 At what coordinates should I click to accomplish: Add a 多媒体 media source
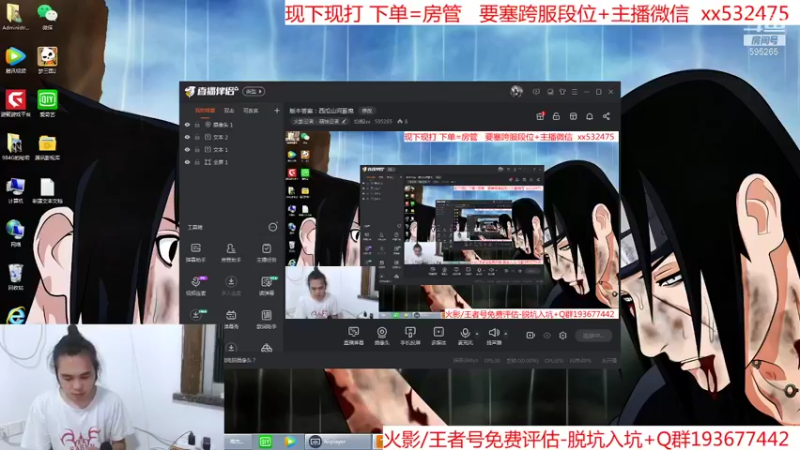438,336
